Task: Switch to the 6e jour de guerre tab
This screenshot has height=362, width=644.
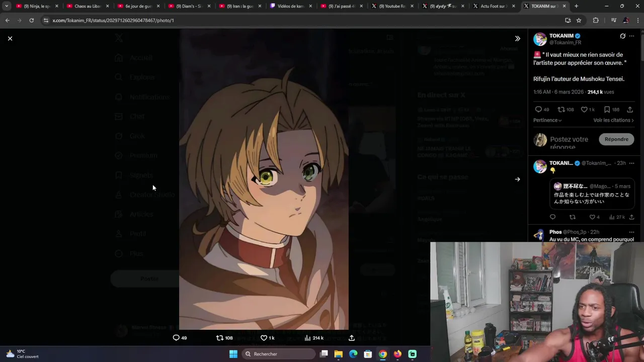Action: click(138, 6)
